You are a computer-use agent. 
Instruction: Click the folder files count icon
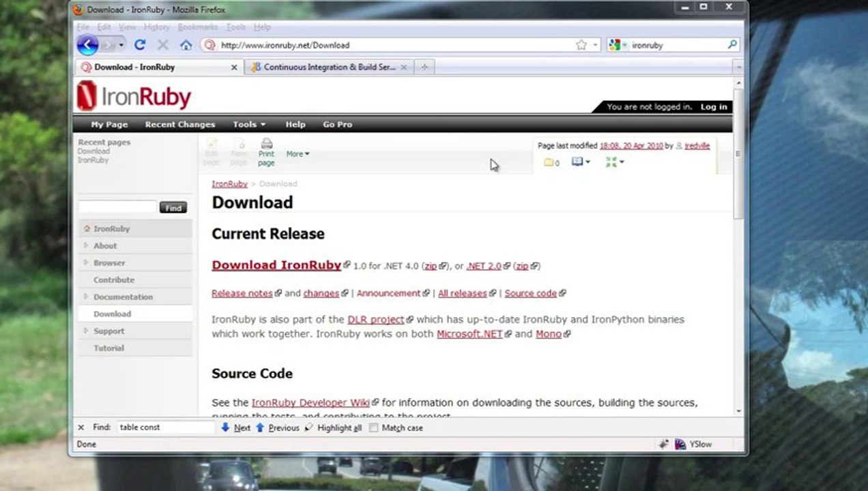tap(551, 162)
